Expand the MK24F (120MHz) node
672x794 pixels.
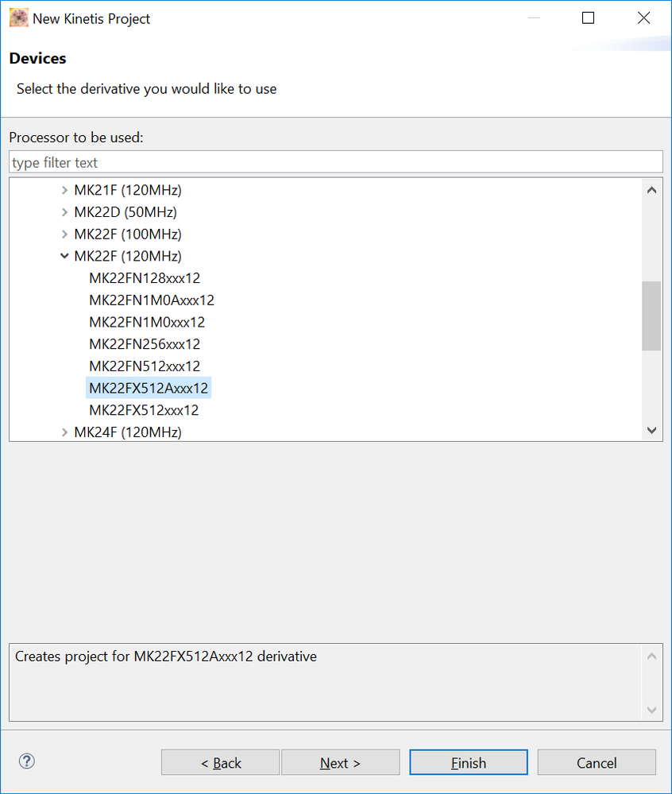65,432
